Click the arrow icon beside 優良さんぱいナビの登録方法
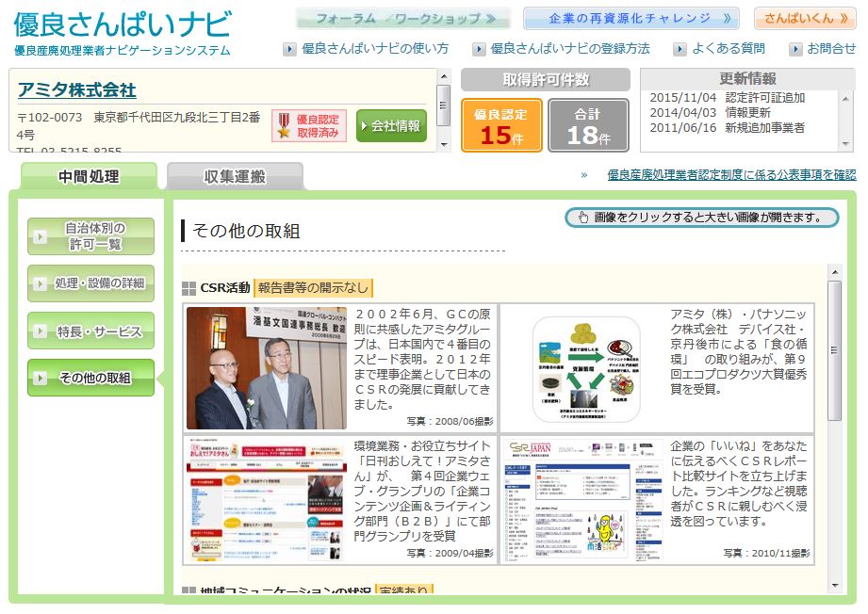Viewport: 868px width, 614px height. tap(478, 49)
